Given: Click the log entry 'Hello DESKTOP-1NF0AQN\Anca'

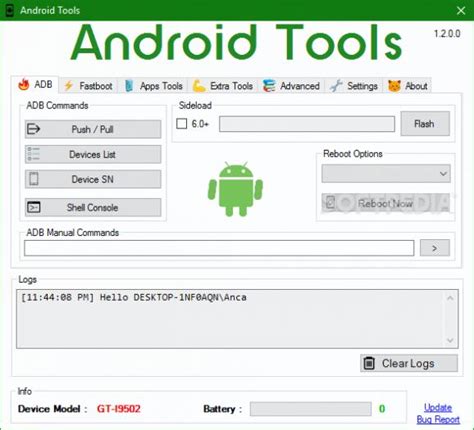Looking at the screenshot, I should pos(173,297).
